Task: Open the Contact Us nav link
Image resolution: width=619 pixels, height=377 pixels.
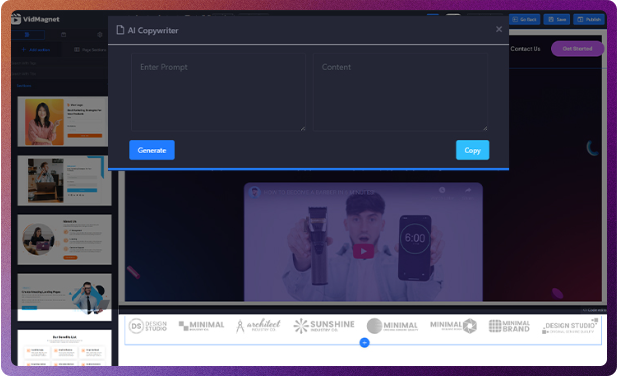Action: point(525,49)
